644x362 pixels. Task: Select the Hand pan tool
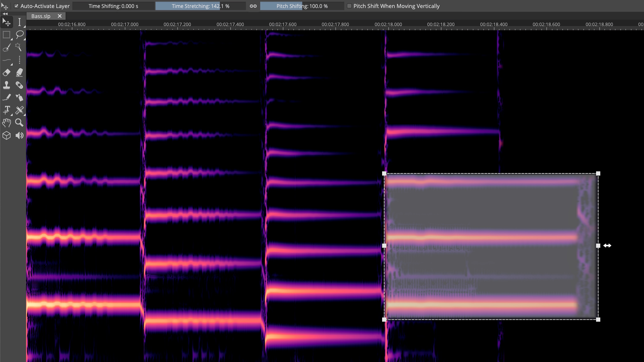pyautogui.click(x=7, y=123)
